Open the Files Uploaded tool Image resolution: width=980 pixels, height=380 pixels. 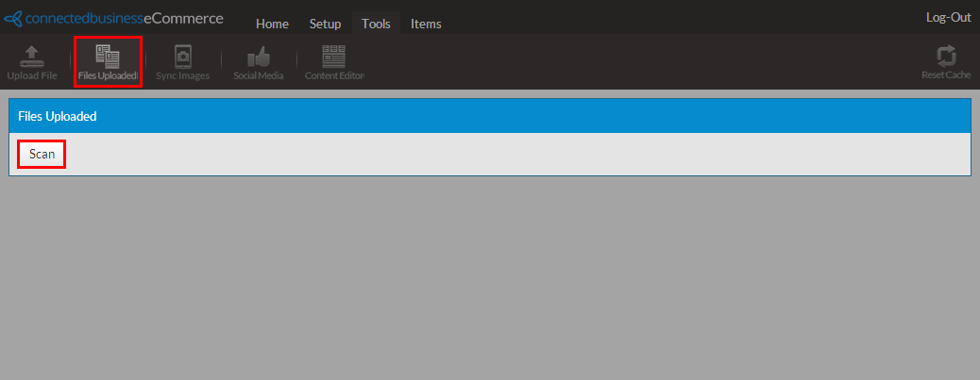point(108,63)
